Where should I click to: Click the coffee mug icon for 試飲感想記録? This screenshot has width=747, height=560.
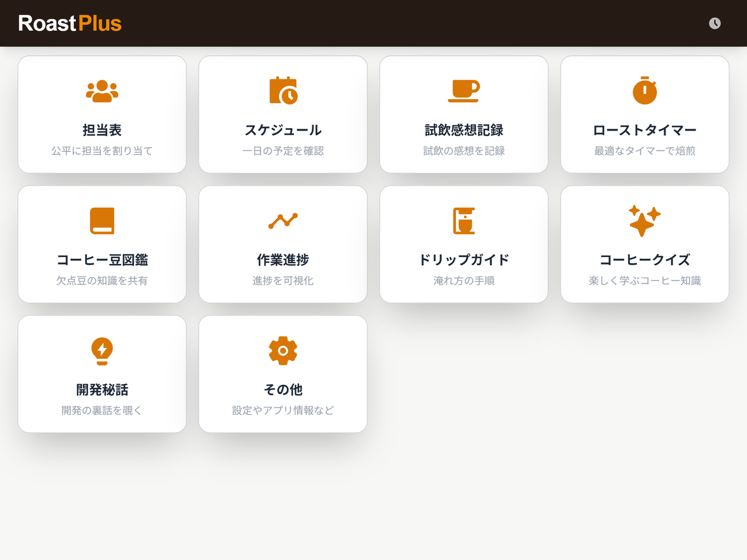tap(464, 91)
